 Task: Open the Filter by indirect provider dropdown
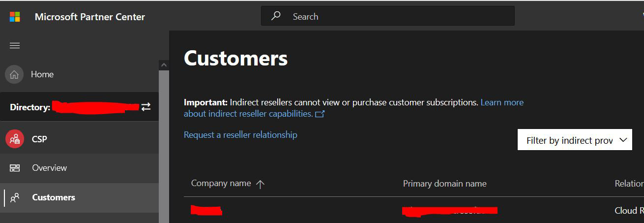575,140
